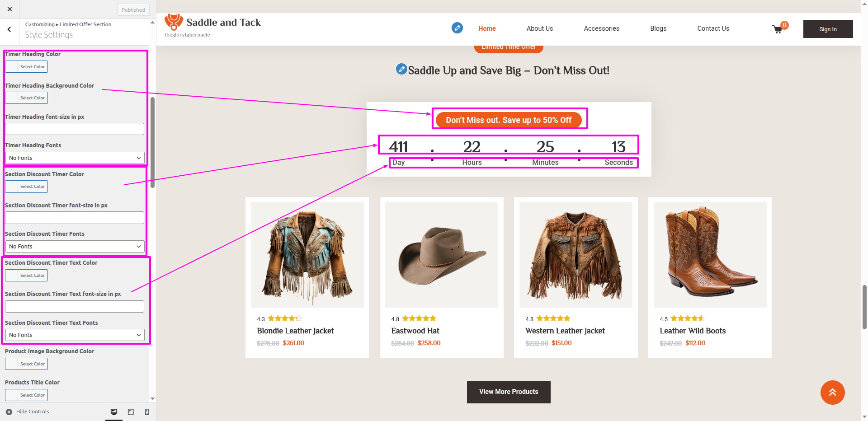Click the orange scroll-to-top arrow button
Screen dimensions: 868x421
pos(832,393)
